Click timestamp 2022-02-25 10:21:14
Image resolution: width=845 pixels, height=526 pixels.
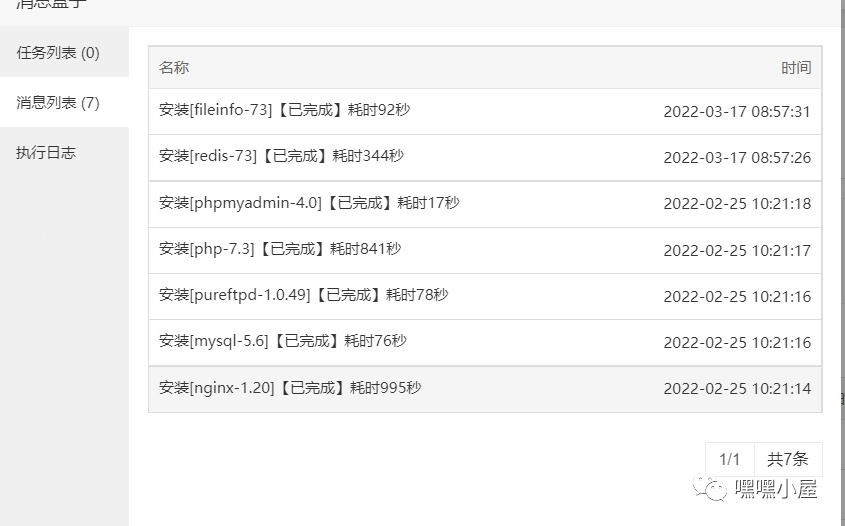coord(737,389)
